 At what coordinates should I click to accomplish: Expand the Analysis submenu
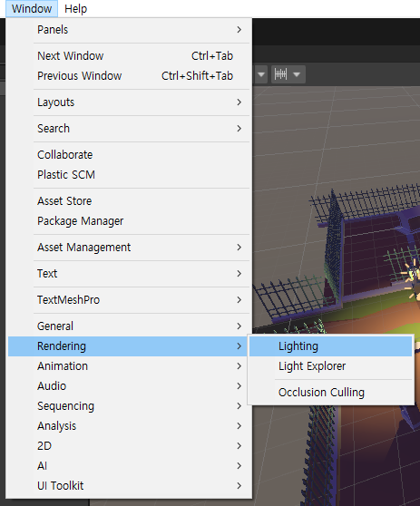129,426
